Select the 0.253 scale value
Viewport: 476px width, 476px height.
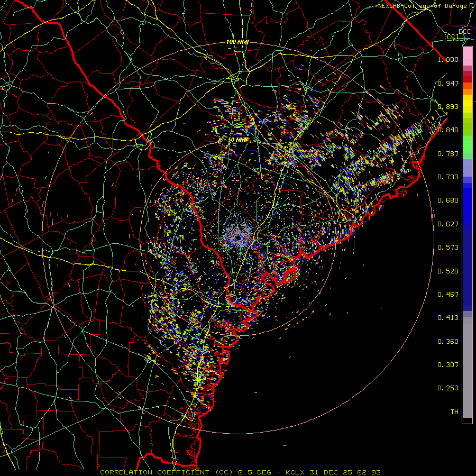(x=448, y=388)
